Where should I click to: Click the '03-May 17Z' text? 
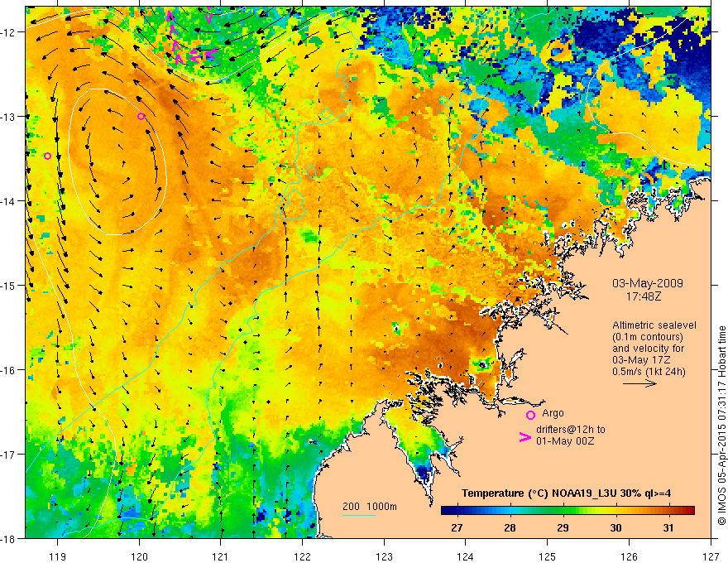[641, 360]
